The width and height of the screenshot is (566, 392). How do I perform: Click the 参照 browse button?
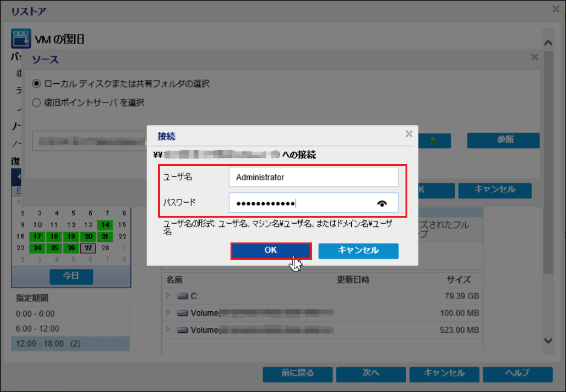click(x=504, y=141)
